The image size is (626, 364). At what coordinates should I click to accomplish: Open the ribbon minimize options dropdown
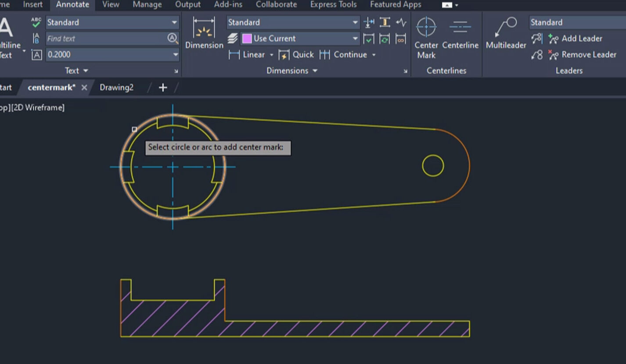click(457, 5)
